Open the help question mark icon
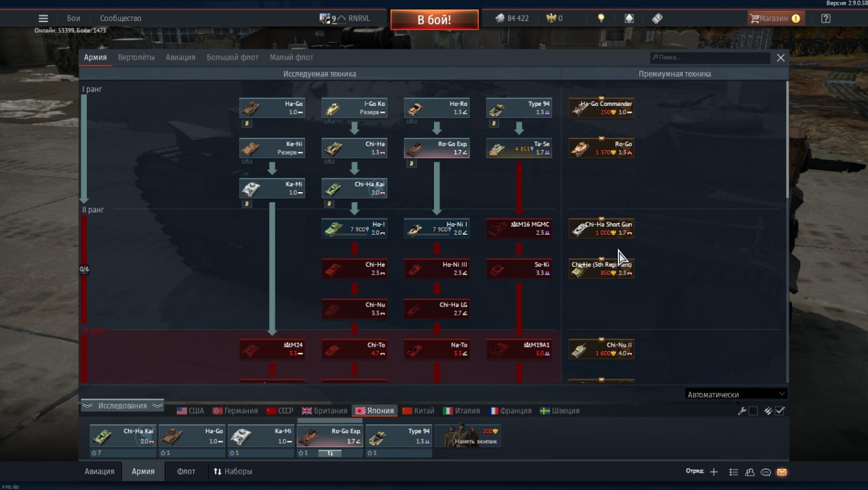This screenshot has height=490, width=868. tap(825, 18)
